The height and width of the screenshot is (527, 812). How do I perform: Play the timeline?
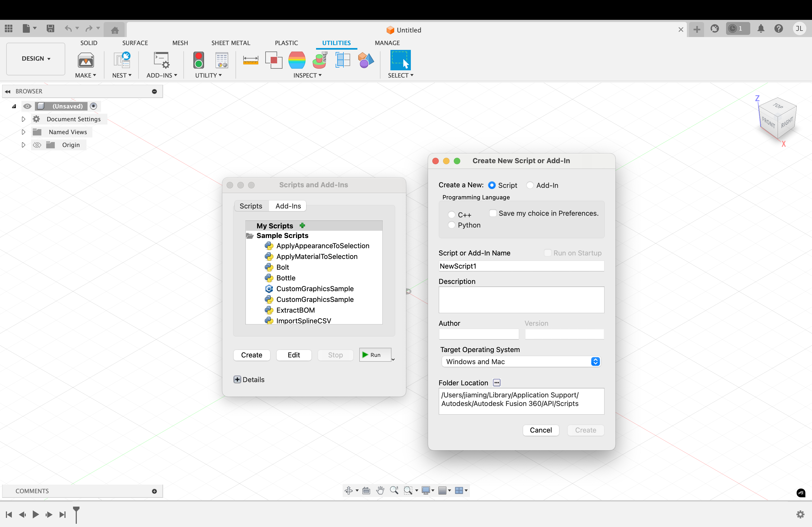pos(35,514)
